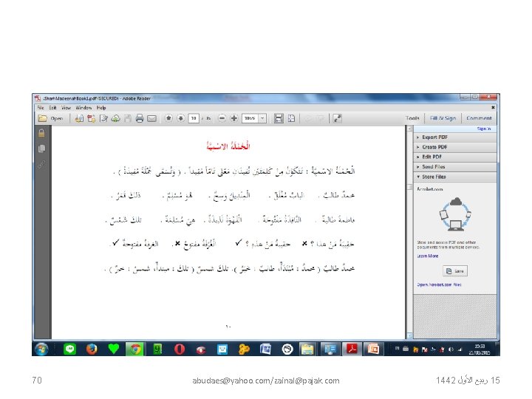Click the page number input field
The height and width of the screenshot is (399, 532).
(194, 118)
